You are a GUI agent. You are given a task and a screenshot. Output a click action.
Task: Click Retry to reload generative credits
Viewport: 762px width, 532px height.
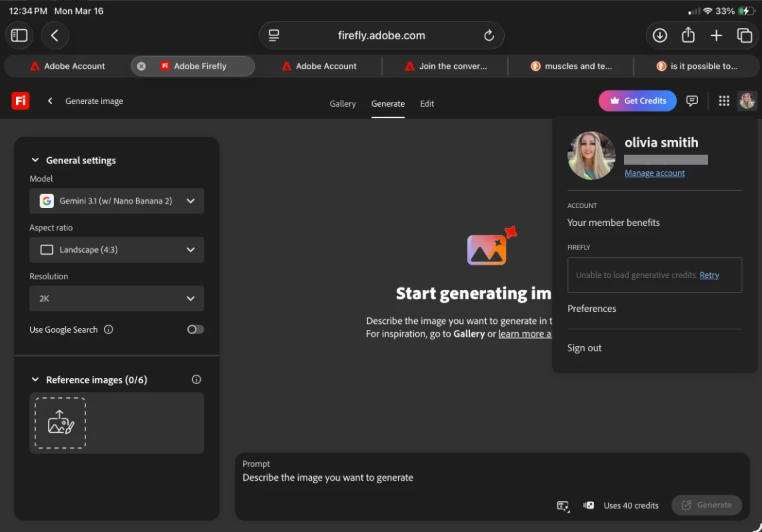click(709, 275)
